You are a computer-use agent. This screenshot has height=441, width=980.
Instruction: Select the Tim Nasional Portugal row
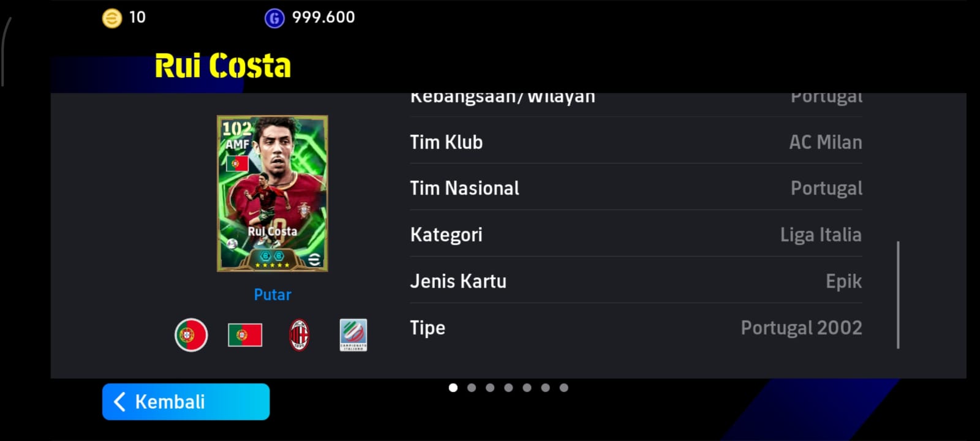(x=636, y=188)
